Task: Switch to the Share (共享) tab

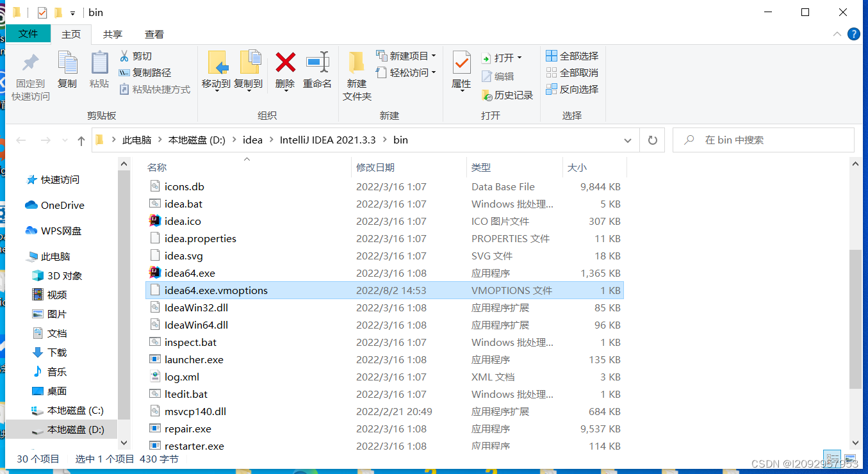Action: (x=113, y=35)
